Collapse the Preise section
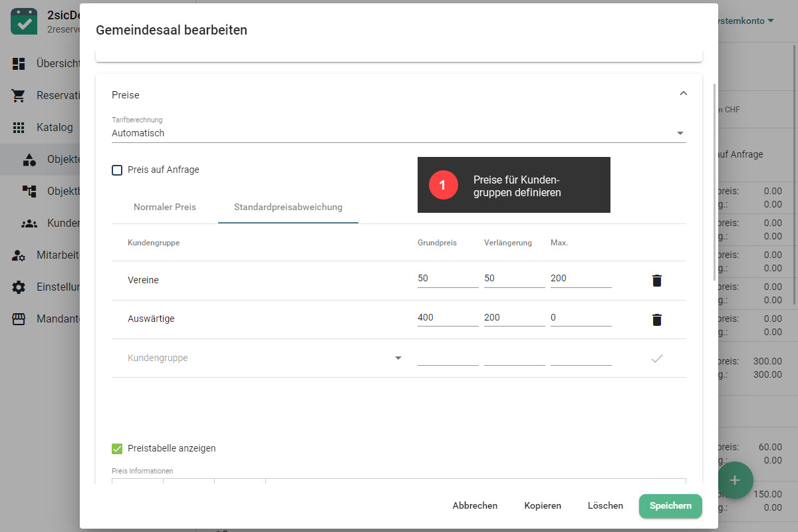 coord(683,94)
